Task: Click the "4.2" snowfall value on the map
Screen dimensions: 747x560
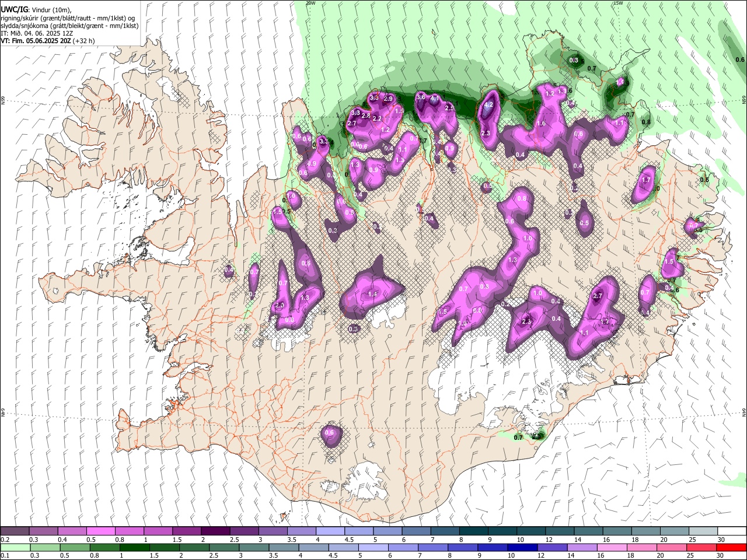Action: (489, 105)
